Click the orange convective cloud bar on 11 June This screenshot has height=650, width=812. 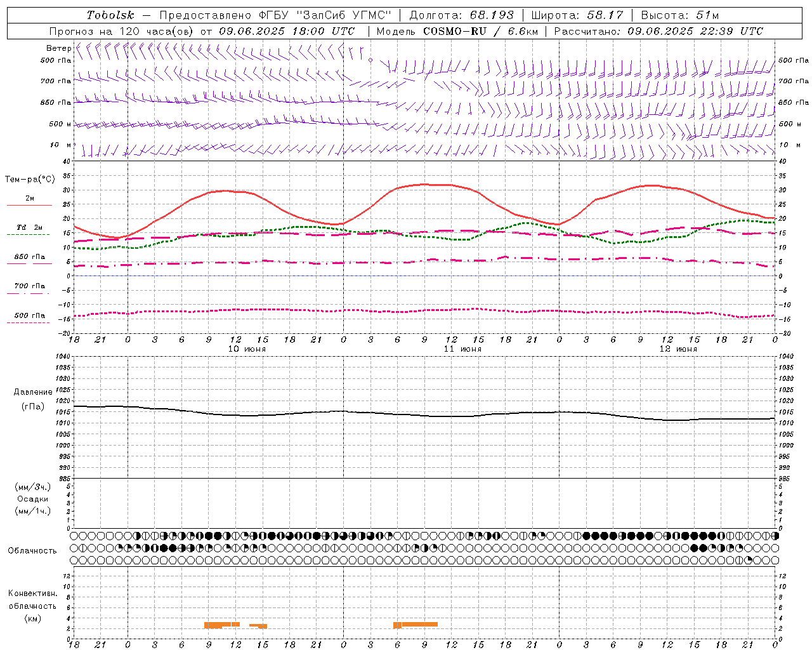tap(416, 625)
